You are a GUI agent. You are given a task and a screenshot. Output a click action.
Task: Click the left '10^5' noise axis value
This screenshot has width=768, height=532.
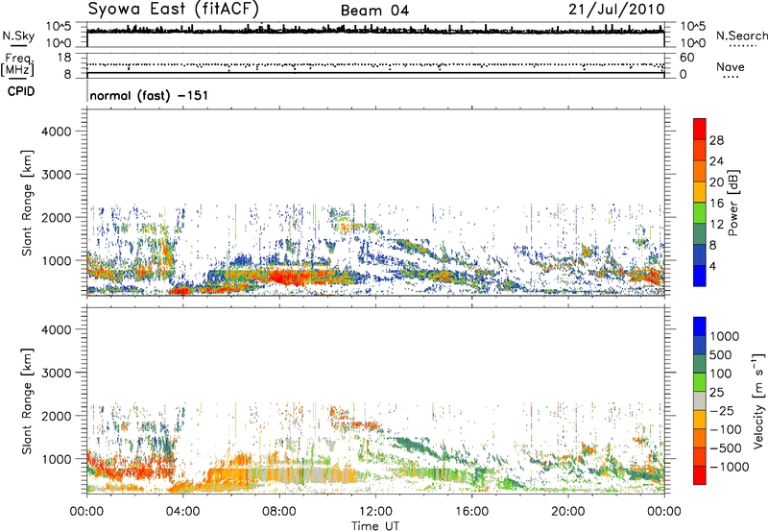(59, 26)
